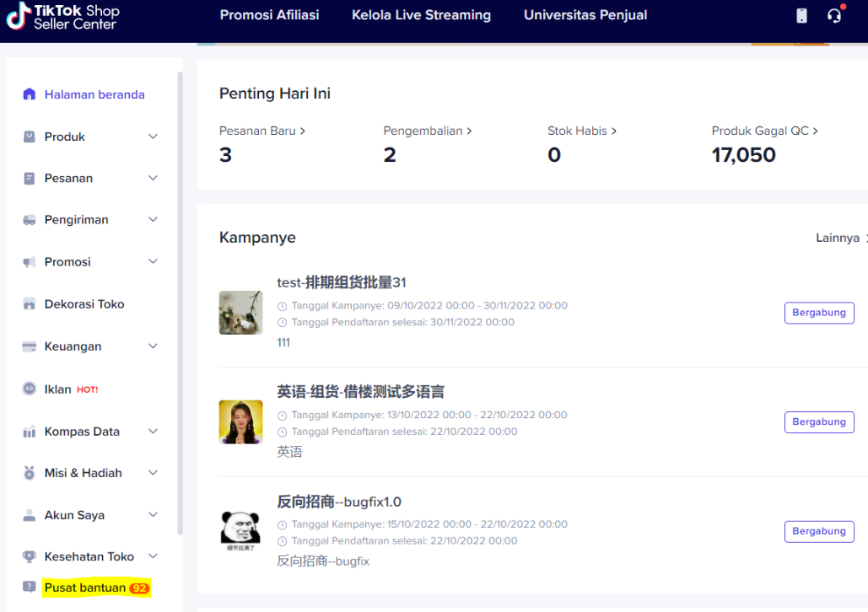Screen dimensions: 868x612
Task: Open Kelola Live Streaming from top navigation
Action: 421,14
